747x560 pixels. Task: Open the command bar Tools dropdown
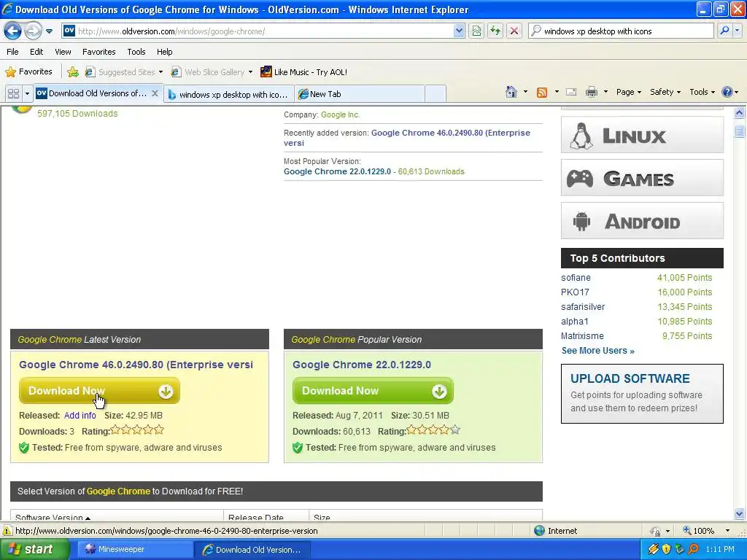point(703,92)
